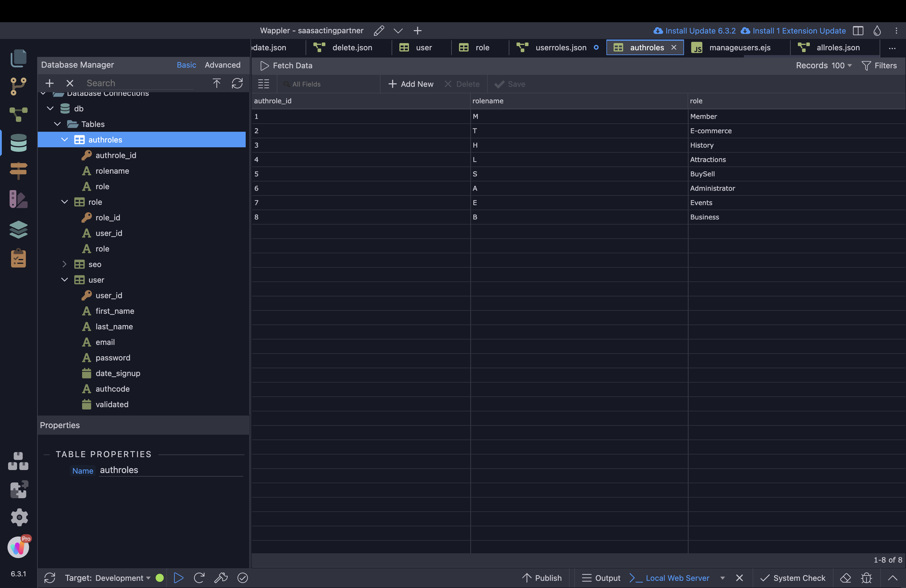Click the hammer build icon in status bar
Screen dimensions: 906x588
click(221, 578)
